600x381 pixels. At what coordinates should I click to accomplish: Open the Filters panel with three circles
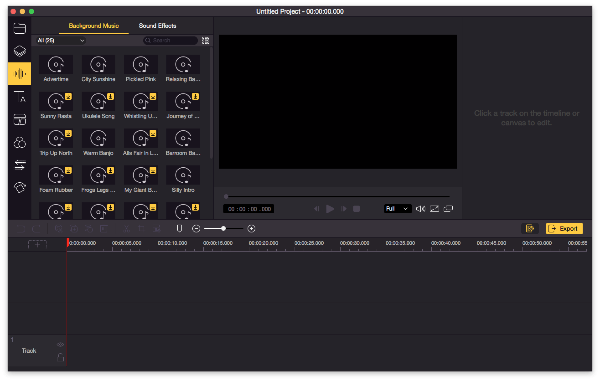20,142
